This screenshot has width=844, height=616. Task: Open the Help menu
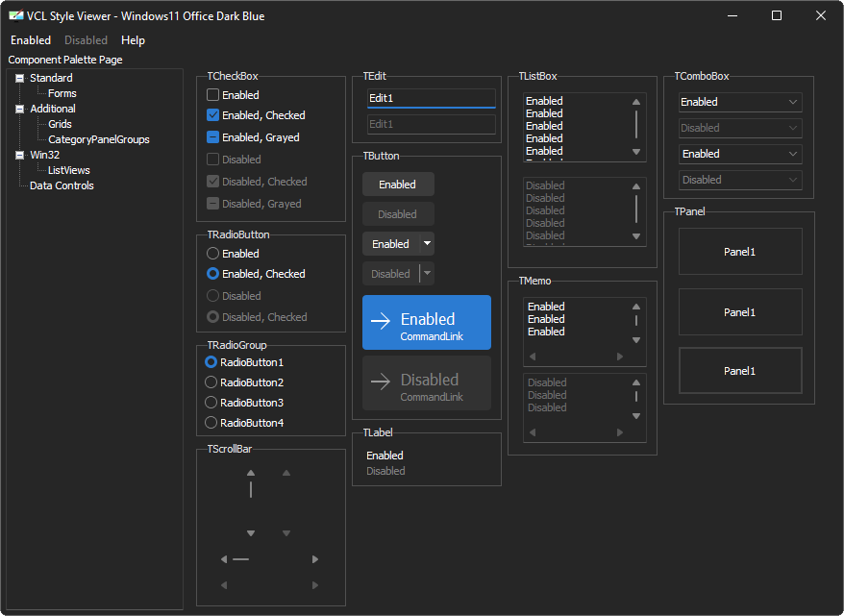[133, 40]
